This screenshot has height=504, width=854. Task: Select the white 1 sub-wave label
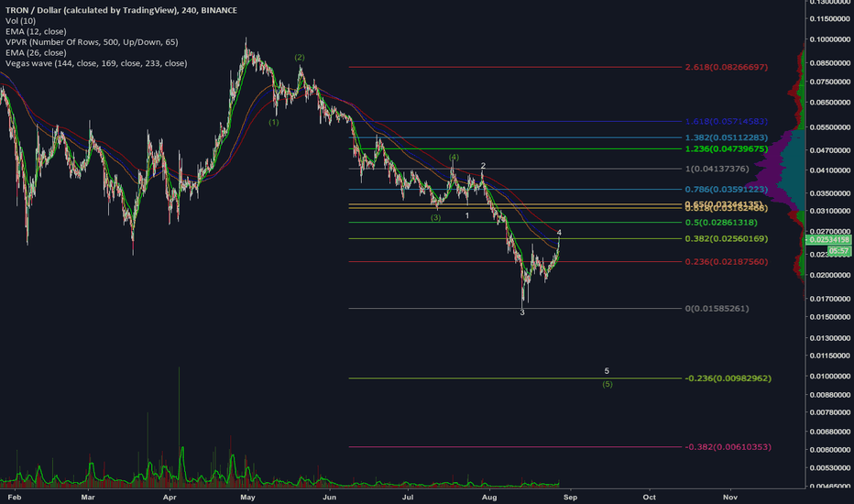tap(466, 215)
